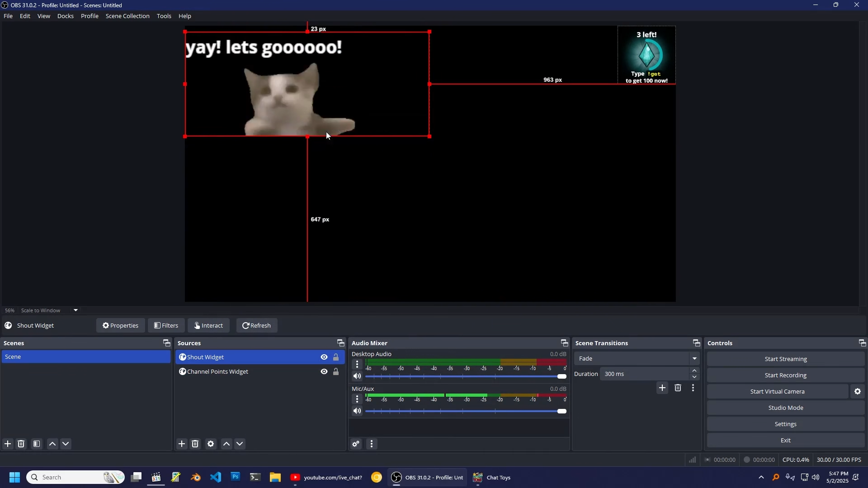Move the selected source up in the list
This screenshot has width=868, height=488.
[226, 444]
